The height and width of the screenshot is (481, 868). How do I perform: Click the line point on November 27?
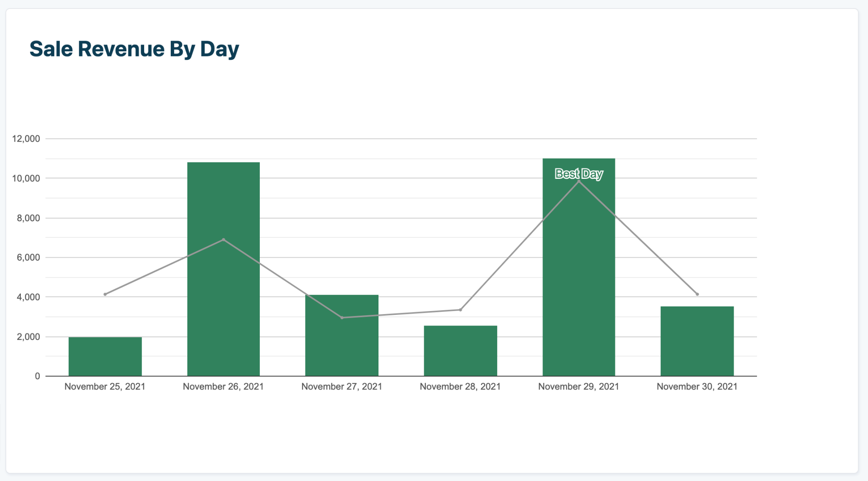click(342, 317)
